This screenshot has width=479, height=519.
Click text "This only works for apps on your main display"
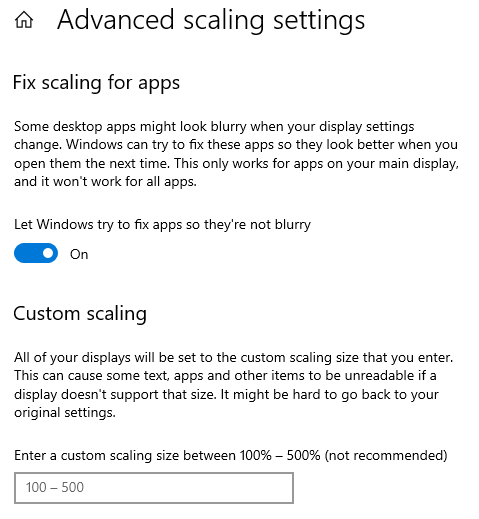316,163
